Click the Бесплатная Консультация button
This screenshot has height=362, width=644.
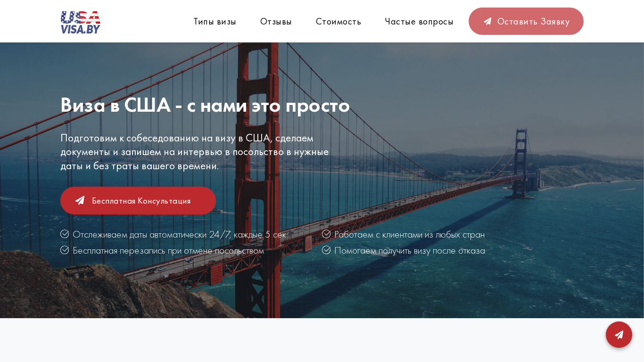coord(138,200)
